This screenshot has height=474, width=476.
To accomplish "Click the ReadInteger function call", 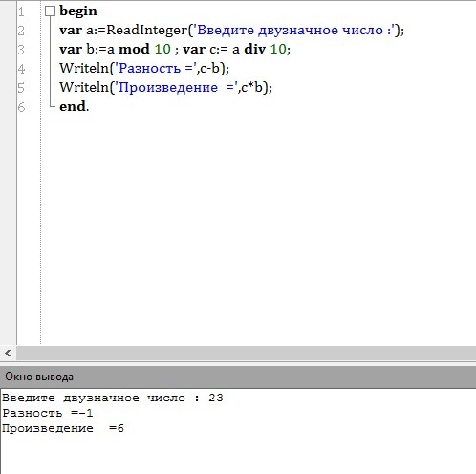I will tap(146, 31).
